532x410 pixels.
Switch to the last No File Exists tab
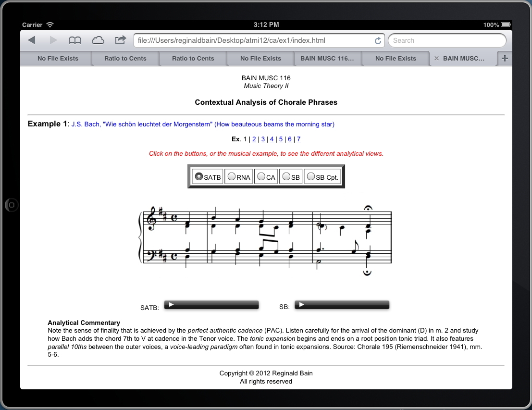pos(396,58)
